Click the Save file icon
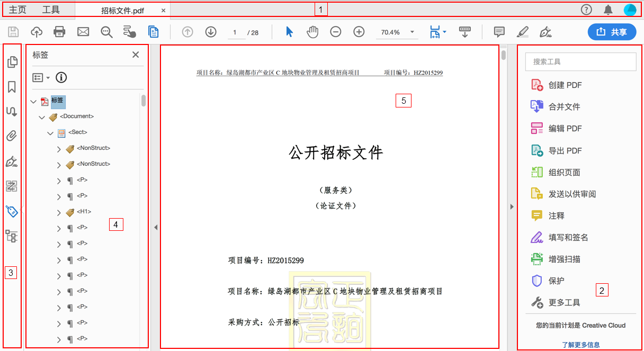 pyautogui.click(x=13, y=32)
